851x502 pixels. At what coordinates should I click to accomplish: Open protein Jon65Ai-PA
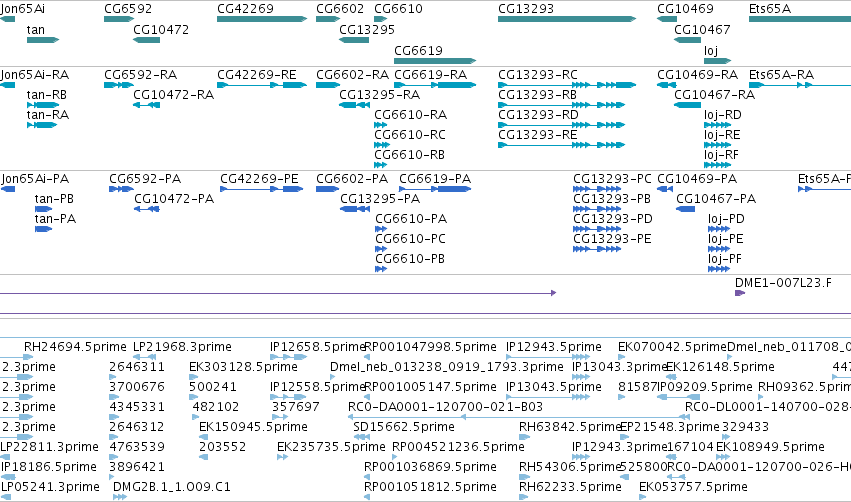coord(35,179)
